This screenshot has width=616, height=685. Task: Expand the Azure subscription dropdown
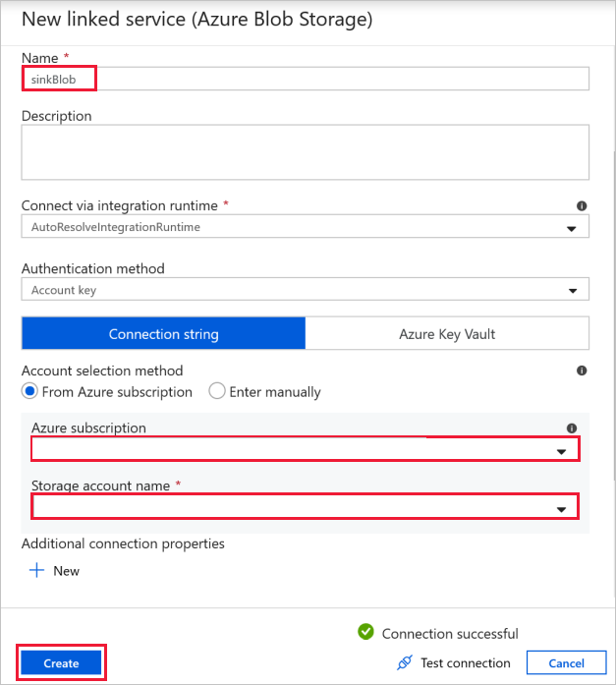tap(306, 449)
